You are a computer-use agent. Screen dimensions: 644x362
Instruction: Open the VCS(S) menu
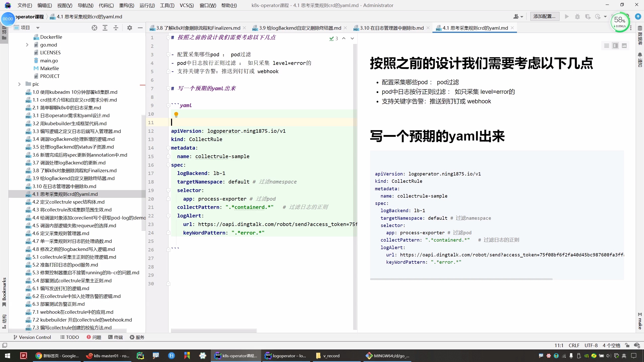[186, 5]
